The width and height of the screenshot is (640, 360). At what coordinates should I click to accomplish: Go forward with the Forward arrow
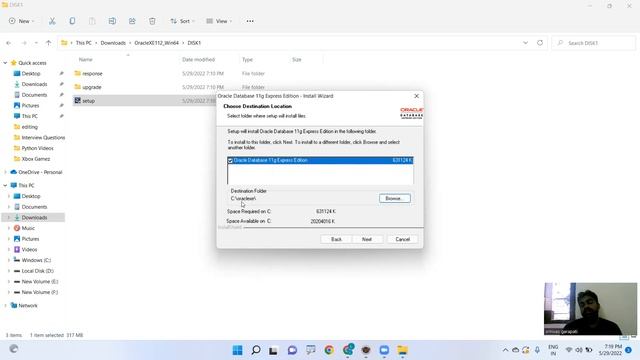point(24,43)
